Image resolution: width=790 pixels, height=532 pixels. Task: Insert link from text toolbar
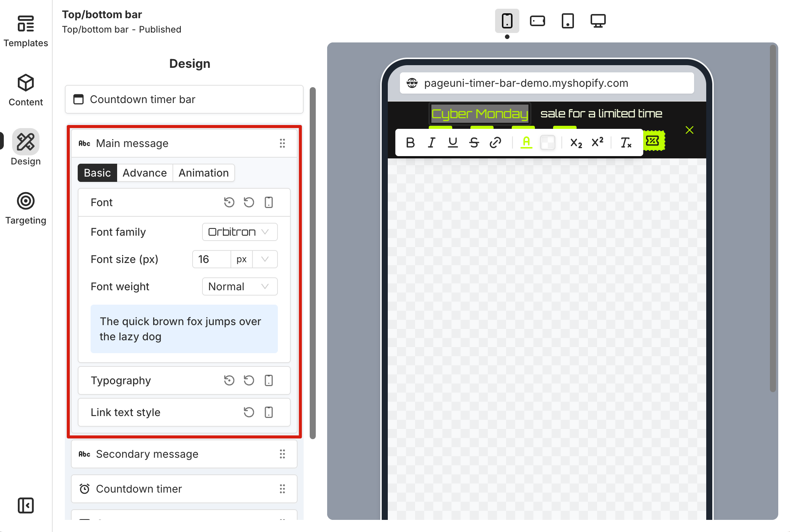(495, 142)
